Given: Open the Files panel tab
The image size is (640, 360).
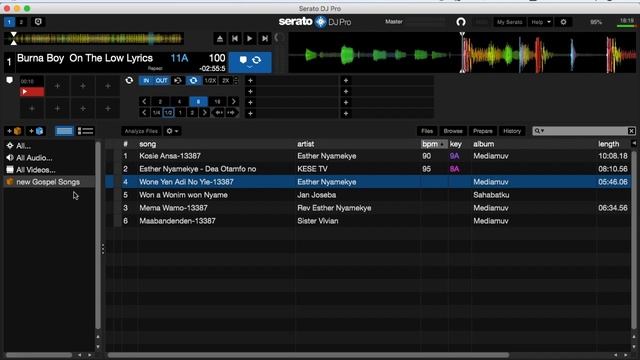Looking at the screenshot, I should click(427, 131).
